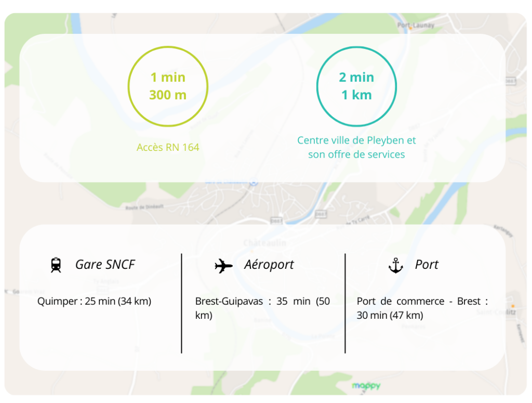Click the Brest-Guipavas airport distance text
The width and height of the screenshot is (532, 403).
(262, 308)
